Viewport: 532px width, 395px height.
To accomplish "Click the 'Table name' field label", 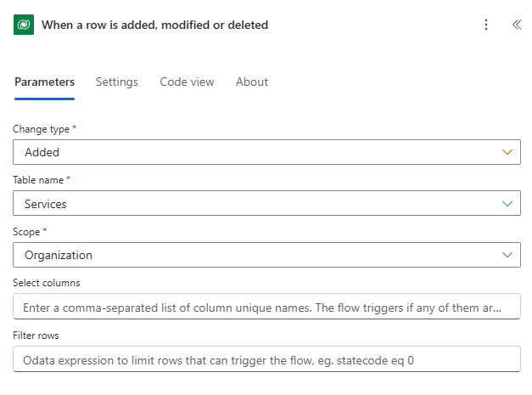I will tap(38, 179).
